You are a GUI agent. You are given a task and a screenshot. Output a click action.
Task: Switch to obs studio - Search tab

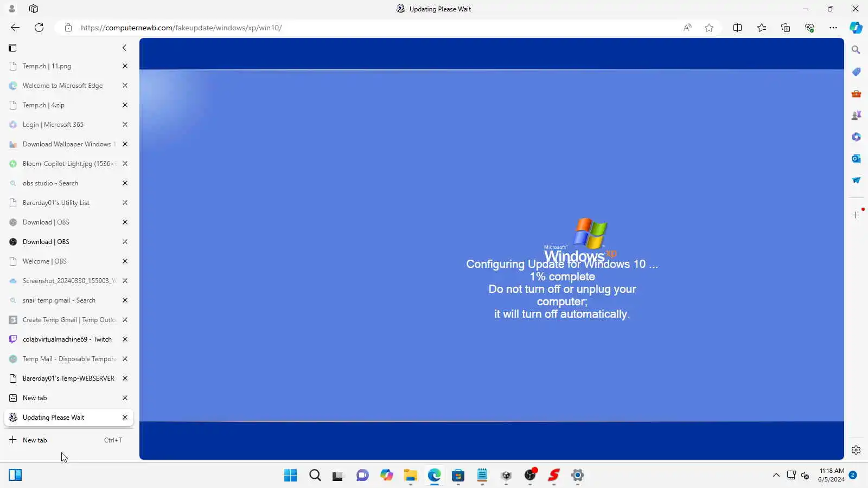(68, 183)
